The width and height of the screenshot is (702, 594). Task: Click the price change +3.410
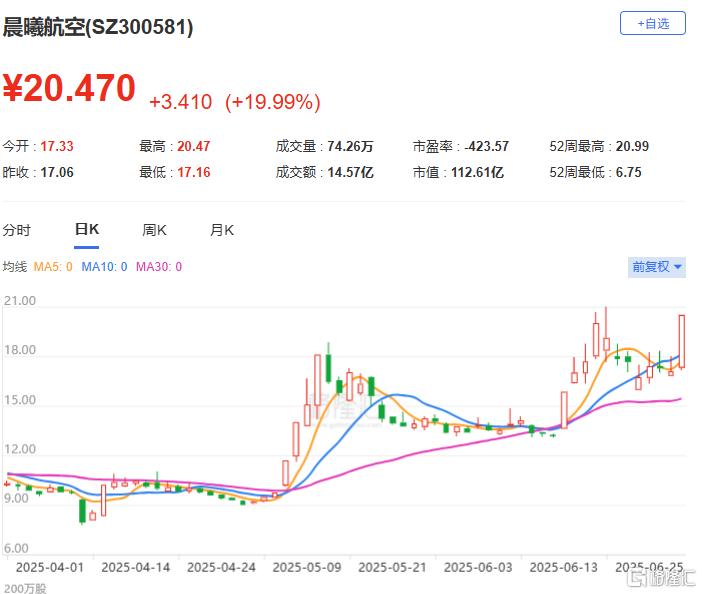[180, 102]
